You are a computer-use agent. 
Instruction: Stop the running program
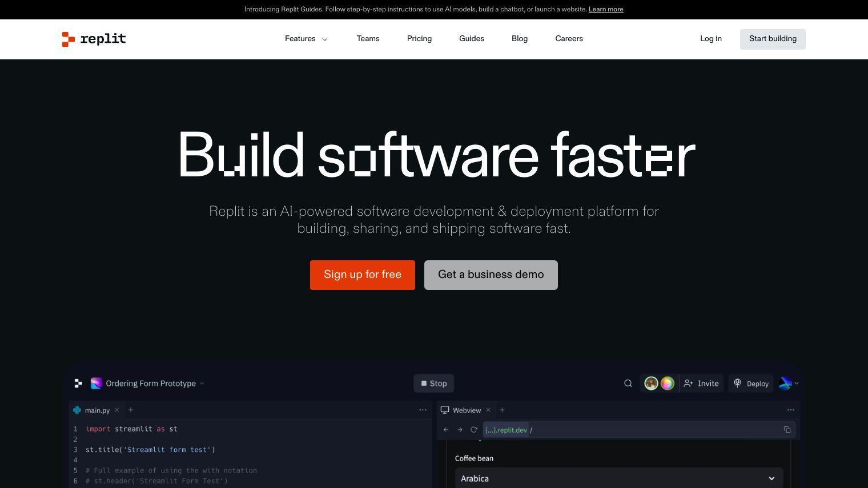pos(434,384)
